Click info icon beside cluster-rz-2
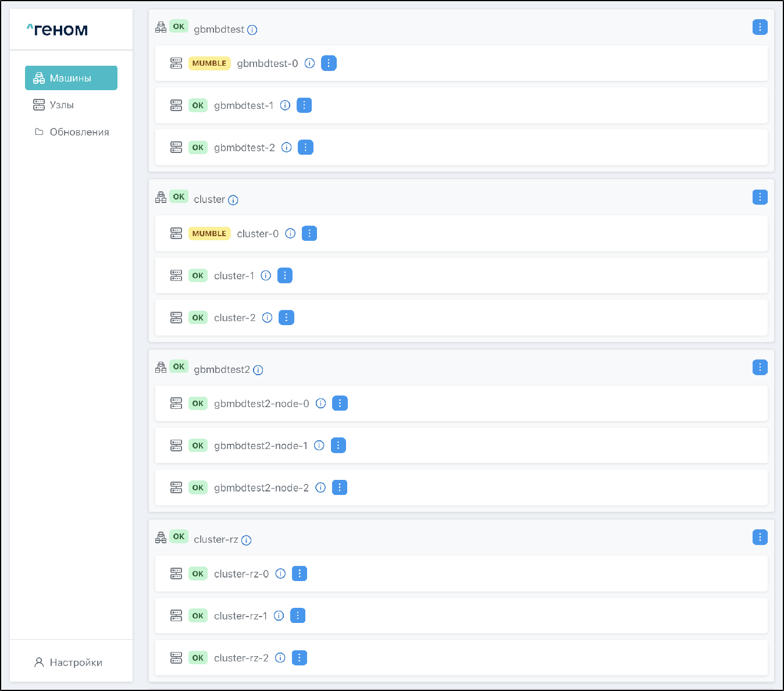Screen dimensions: 784x691 coord(280,658)
